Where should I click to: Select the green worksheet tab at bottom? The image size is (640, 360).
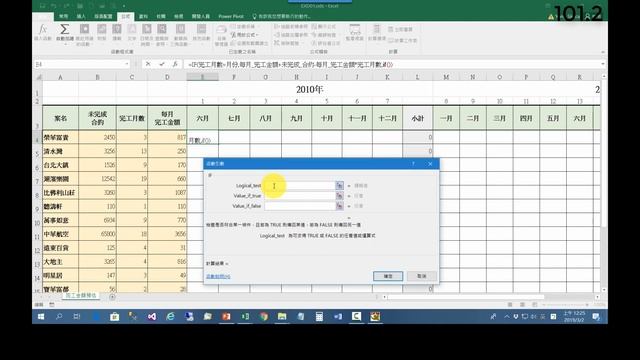tap(81, 296)
